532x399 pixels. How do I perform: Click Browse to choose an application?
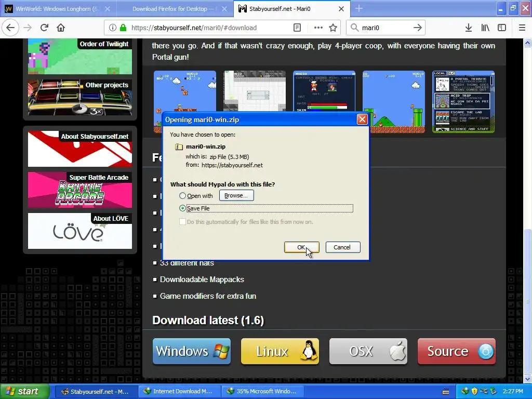[236, 195]
